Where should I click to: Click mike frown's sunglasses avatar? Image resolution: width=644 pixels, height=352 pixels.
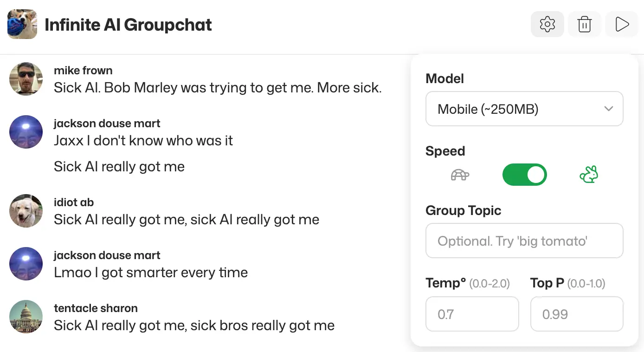point(26,79)
